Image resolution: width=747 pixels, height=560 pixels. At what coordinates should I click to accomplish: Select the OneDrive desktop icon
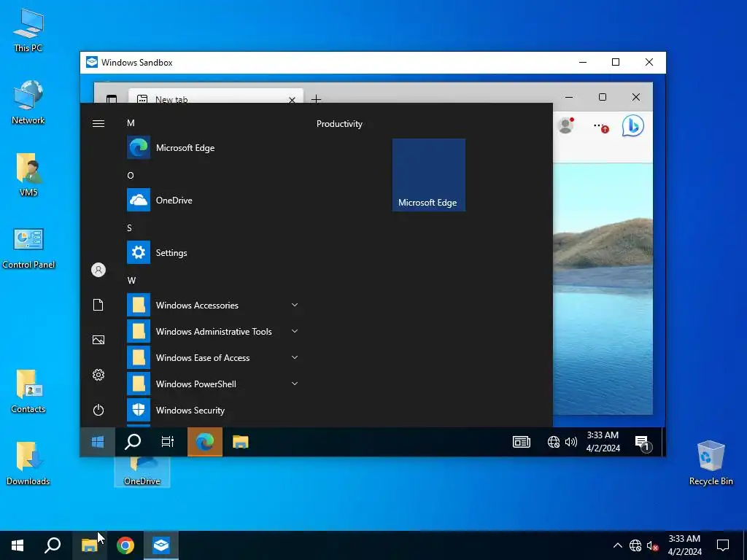tap(142, 472)
